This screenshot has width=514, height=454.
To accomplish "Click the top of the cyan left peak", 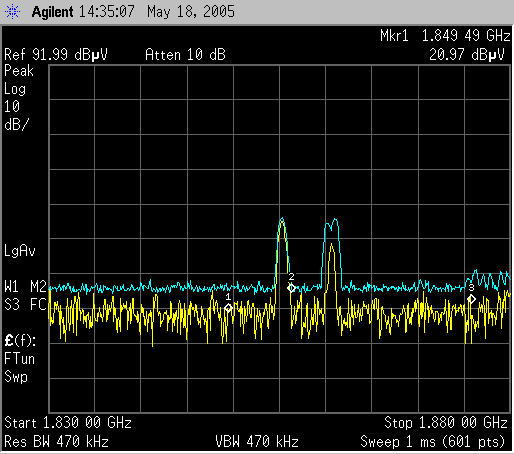I will [282, 218].
